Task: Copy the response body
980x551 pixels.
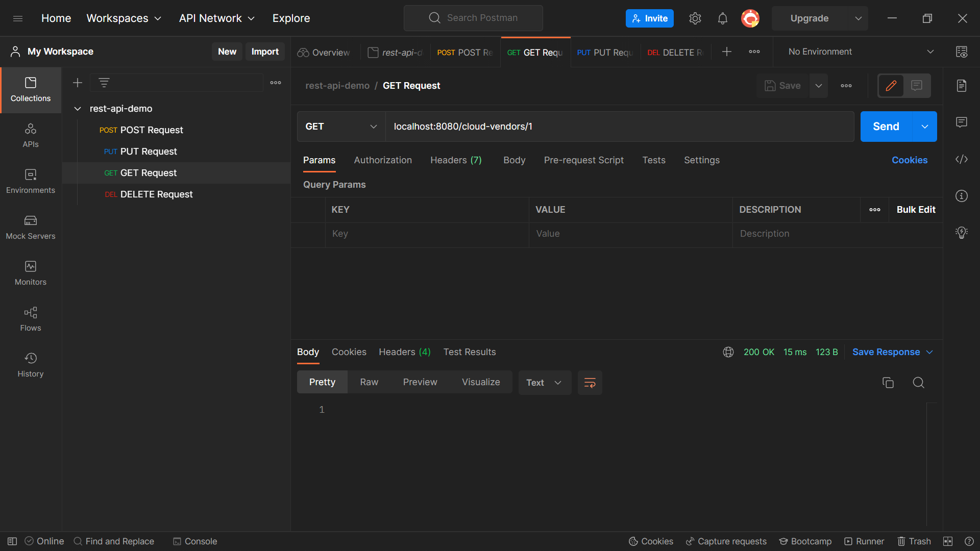Action: point(888,382)
